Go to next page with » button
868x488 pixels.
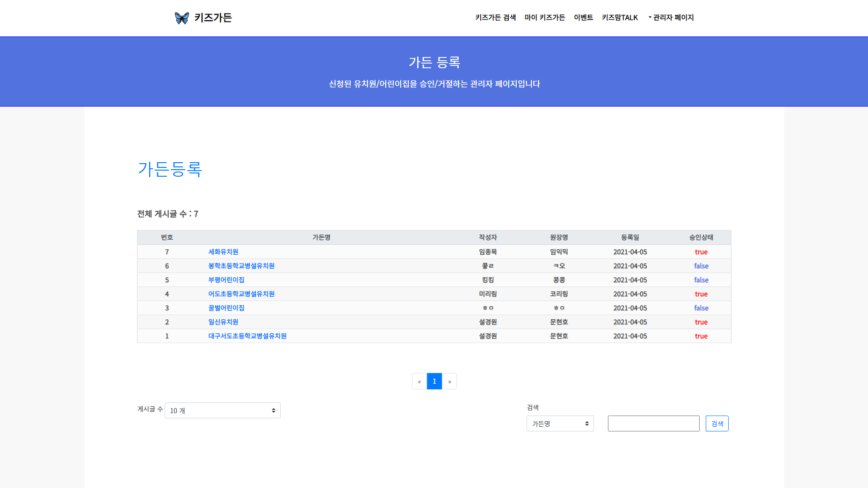(449, 381)
